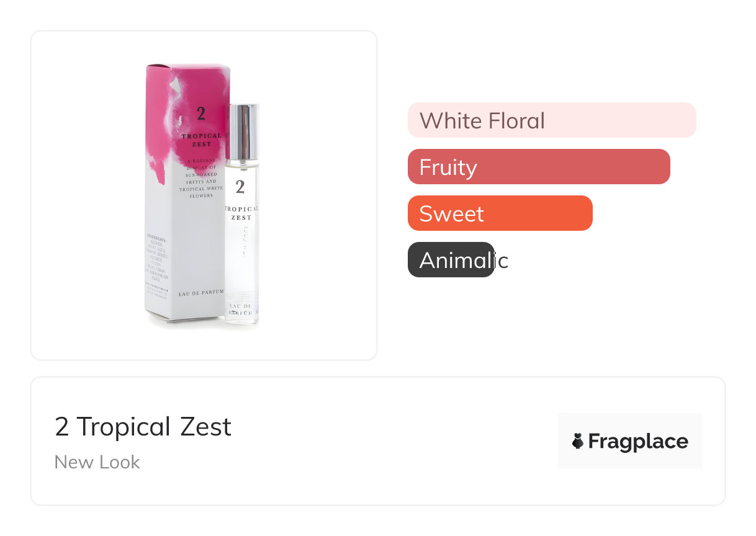Click the silver cap of the bottle

[242, 131]
